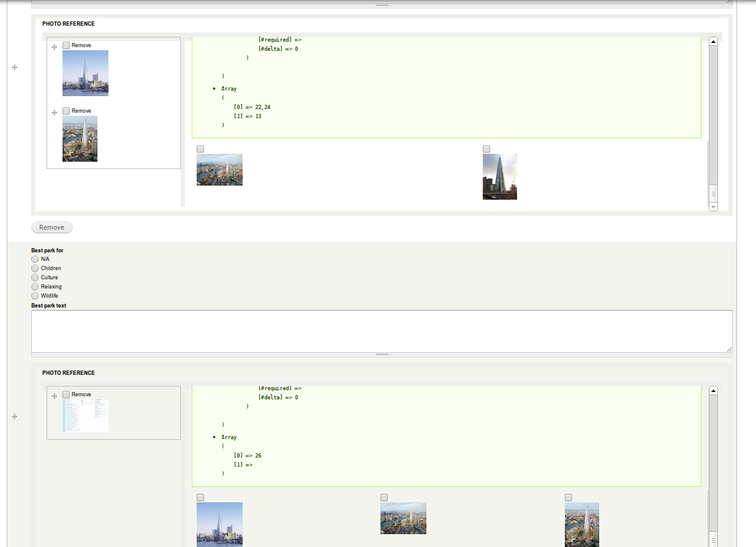This screenshot has width=756, height=547.
Task: Click scroll-down arrow of top gallery scrollbar
Action: (713, 207)
